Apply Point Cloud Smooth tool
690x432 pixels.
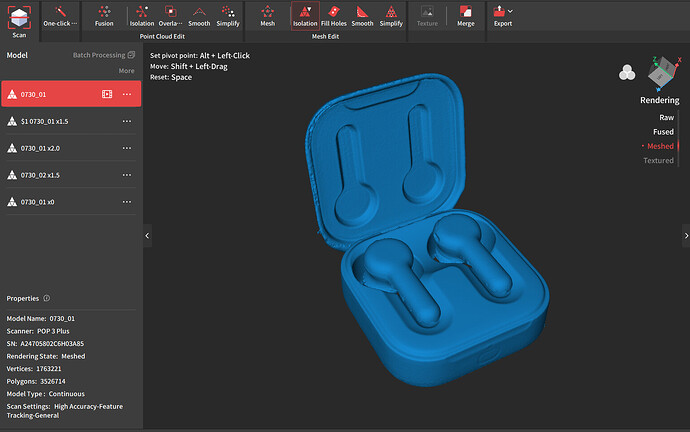pyautogui.click(x=199, y=16)
